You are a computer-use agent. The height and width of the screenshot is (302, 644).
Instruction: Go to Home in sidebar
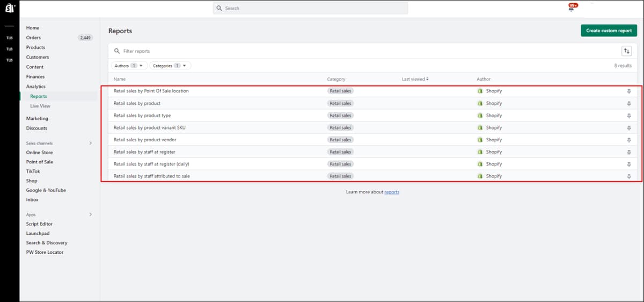point(33,28)
